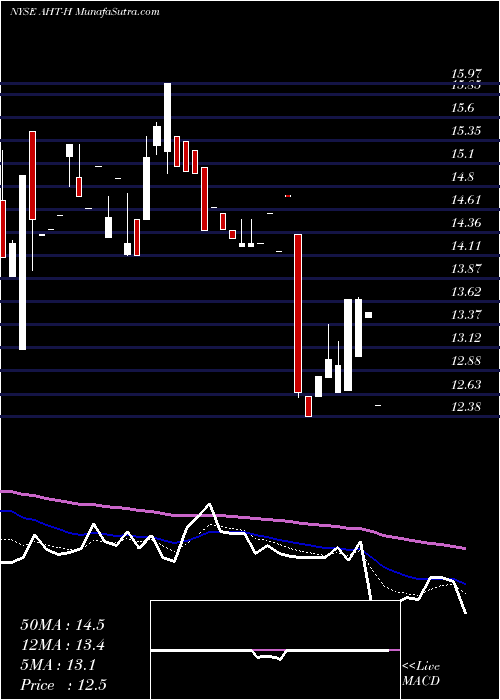Select the 12.38 price axis label

466,407
